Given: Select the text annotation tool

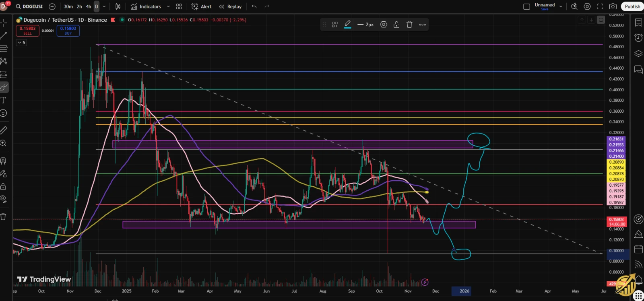Looking at the screenshot, I should (x=4, y=100).
